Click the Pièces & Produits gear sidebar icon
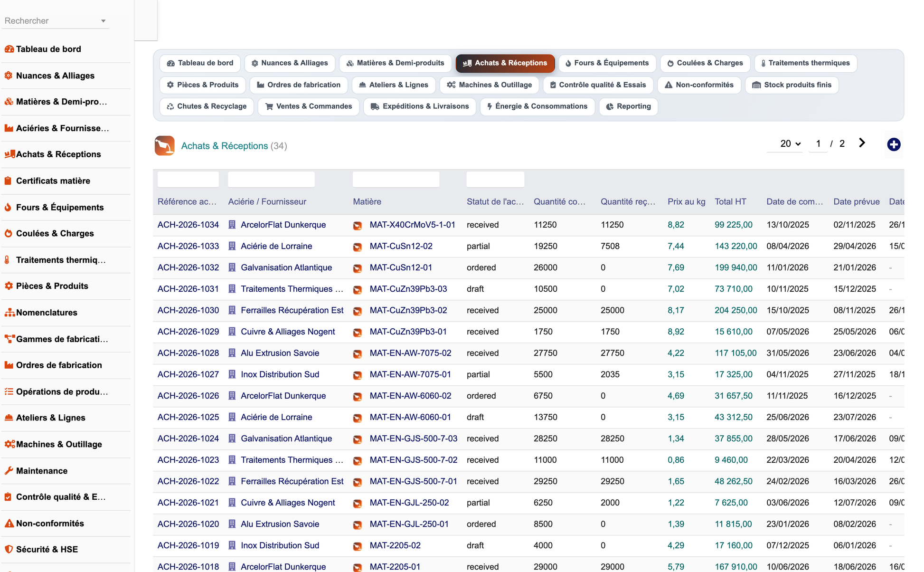 9,286
